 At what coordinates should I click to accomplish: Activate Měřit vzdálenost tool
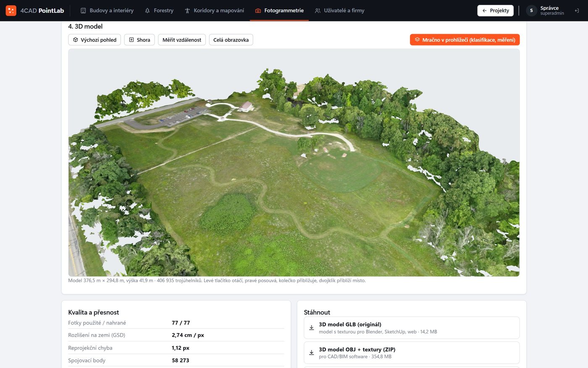click(182, 40)
